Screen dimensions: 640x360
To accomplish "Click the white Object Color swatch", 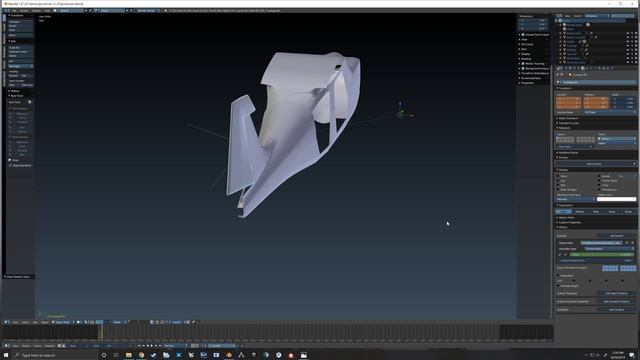I will [616, 199].
